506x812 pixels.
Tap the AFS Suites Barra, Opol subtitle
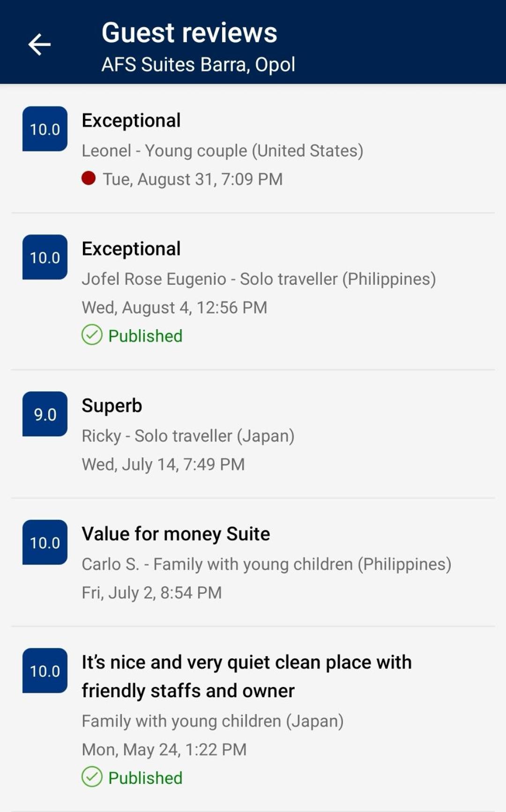click(x=198, y=65)
